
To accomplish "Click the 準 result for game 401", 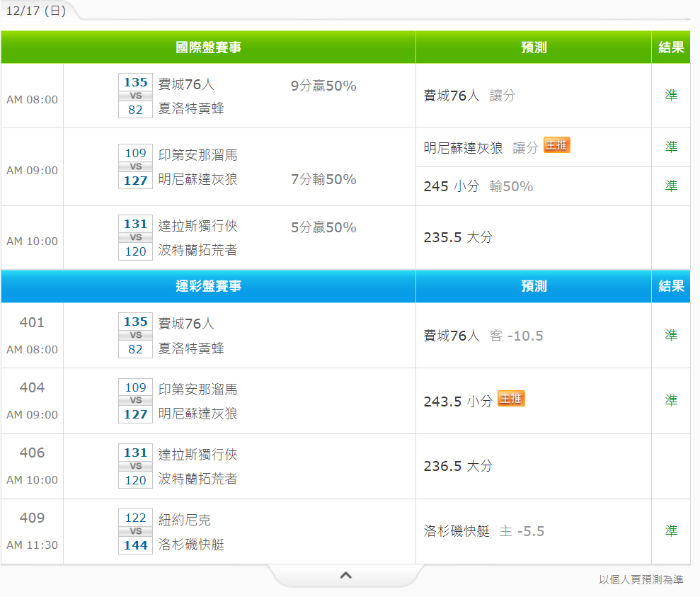I will 671,335.
